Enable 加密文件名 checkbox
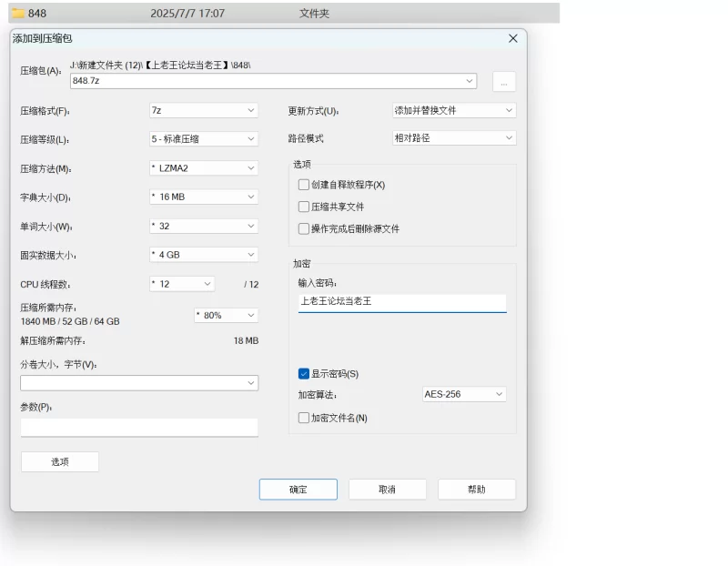The height and width of the screenshot is (566, 728). pos(304,418)
